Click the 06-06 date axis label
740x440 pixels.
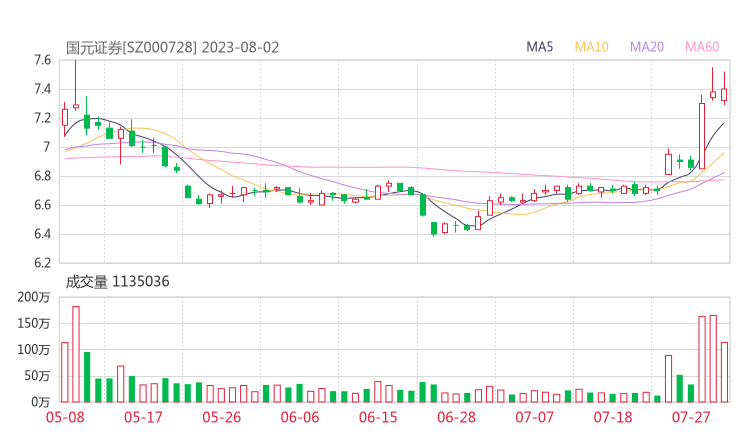300,417
